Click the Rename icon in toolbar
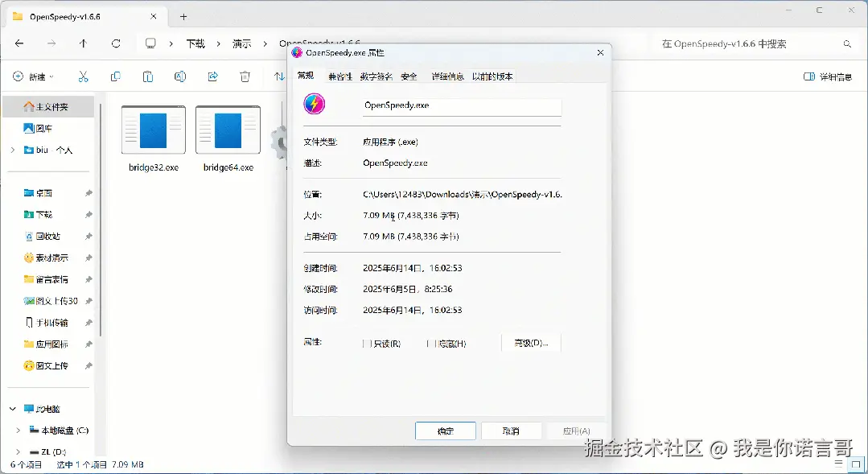The image size is (868, 474). point(180,76)
